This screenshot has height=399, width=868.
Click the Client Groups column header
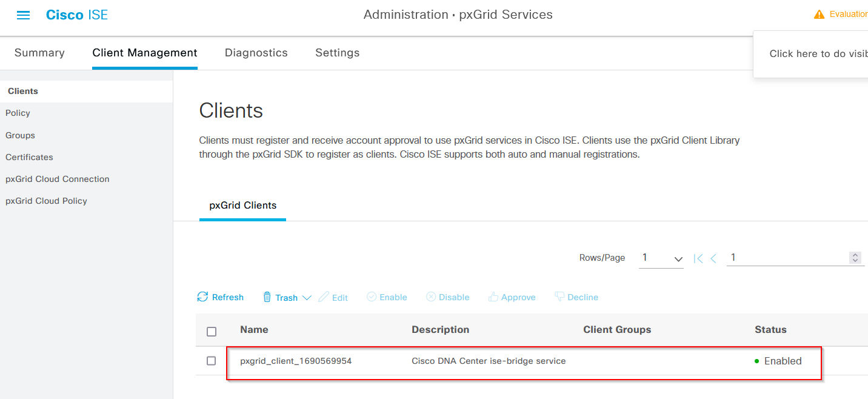click(617, 330)
